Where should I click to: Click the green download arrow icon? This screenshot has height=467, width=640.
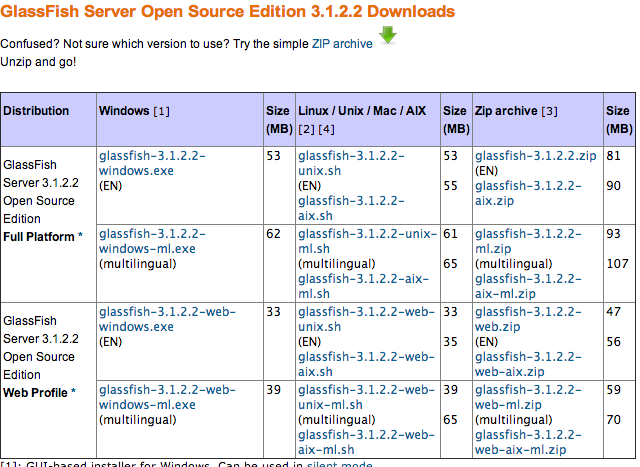[x=387, y=35]
